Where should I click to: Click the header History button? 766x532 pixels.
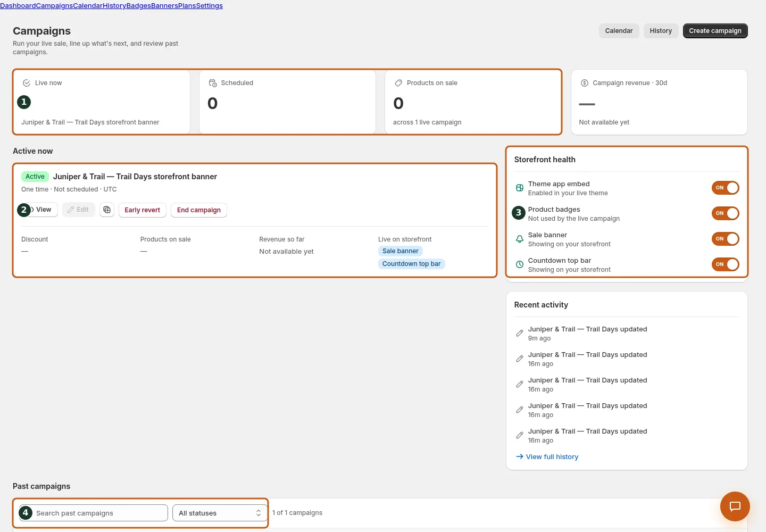pos(661,31)
